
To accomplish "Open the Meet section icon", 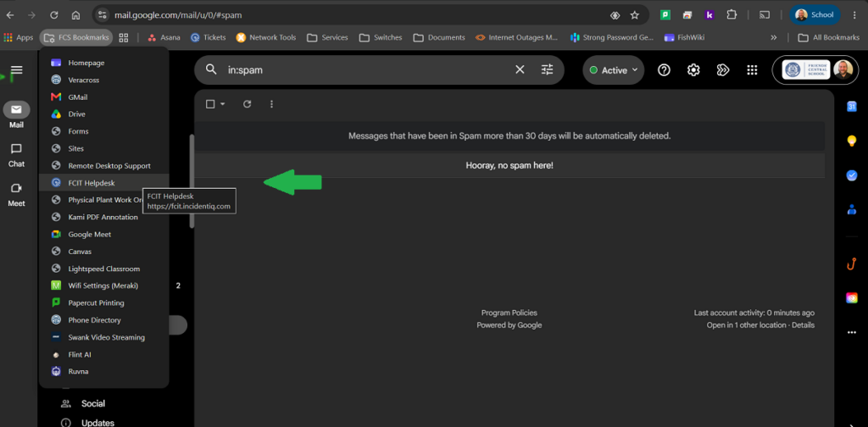I will (x=17, y=188).
